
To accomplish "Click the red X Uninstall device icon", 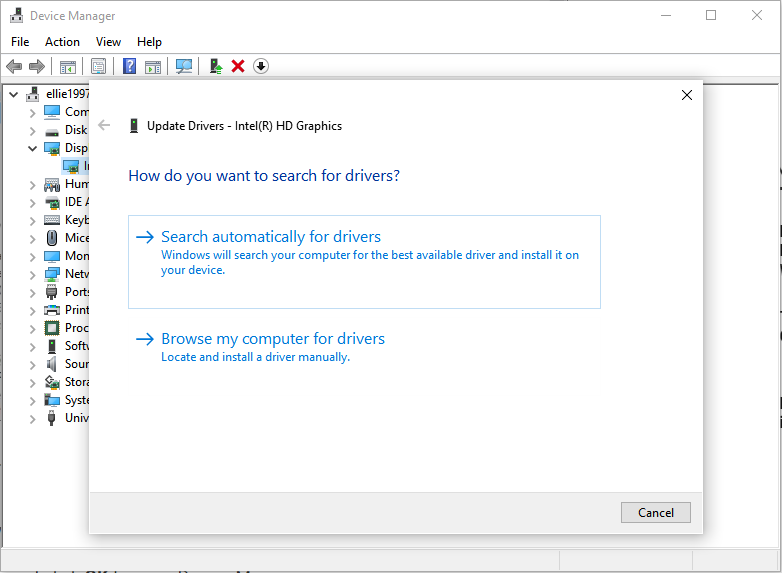I will pyautogui.click(x=238, y=66).
